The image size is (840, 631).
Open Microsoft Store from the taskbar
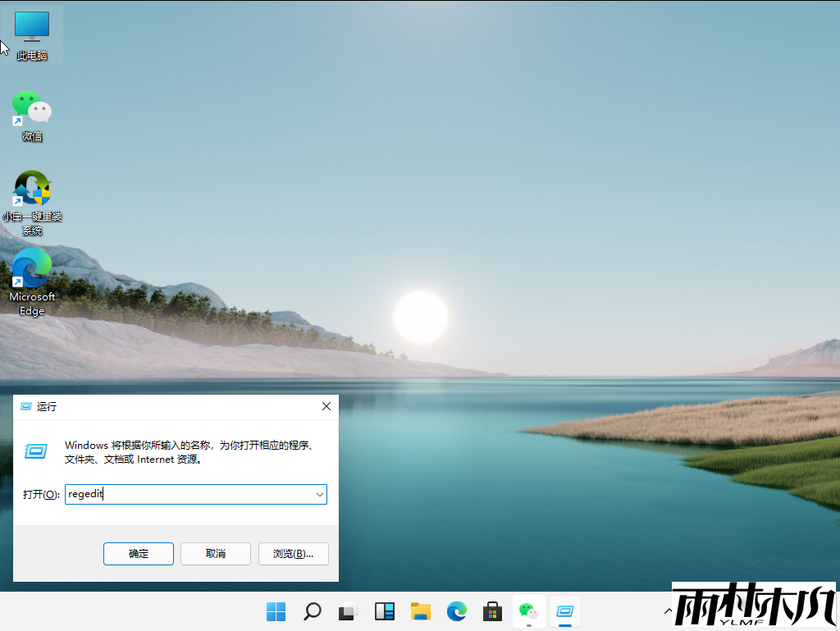[x=492, y=611]
